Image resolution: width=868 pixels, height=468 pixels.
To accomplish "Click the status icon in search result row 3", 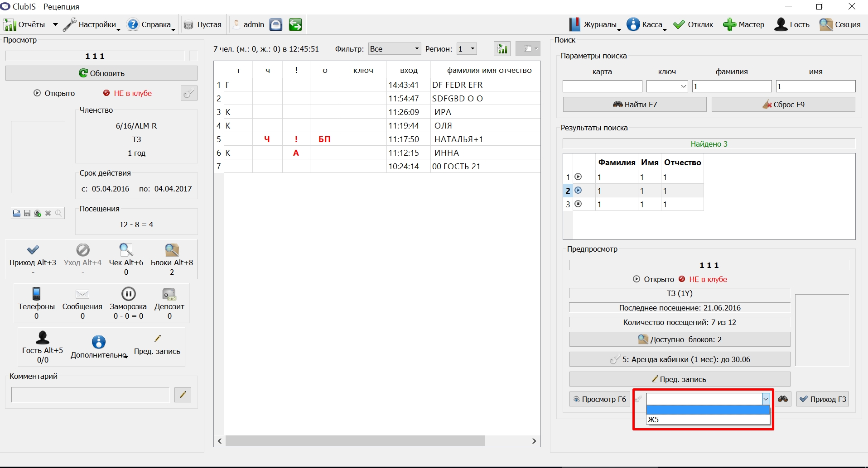I will coord(578,204).
